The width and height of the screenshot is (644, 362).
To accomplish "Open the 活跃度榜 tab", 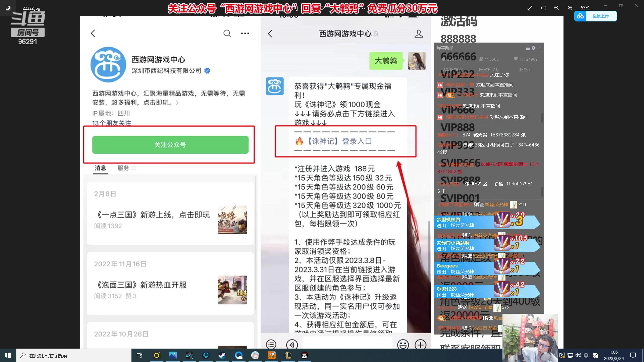I will (451, 70).
